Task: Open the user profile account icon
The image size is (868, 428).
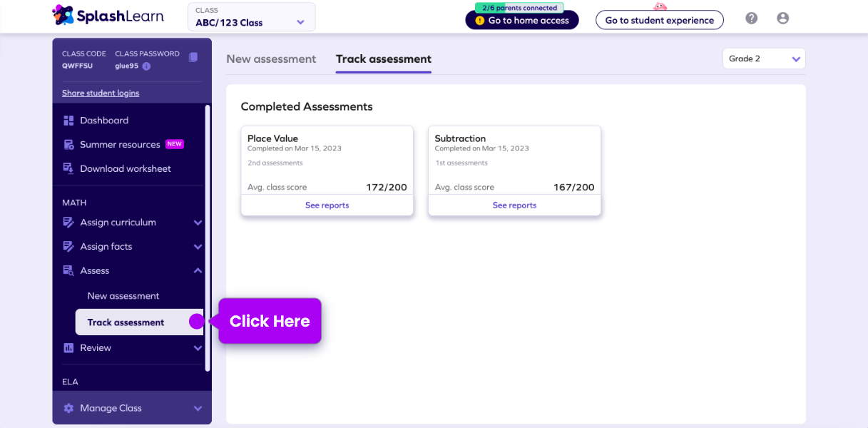Action: click(x=782, y=19)
